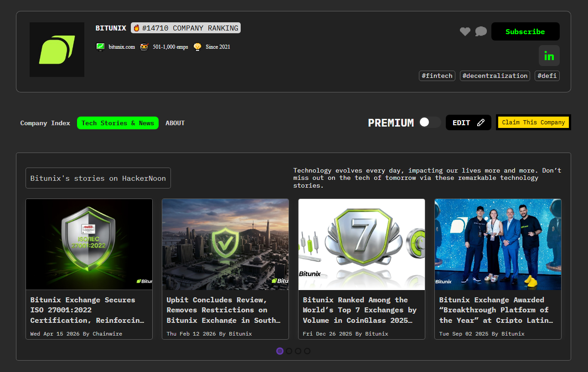The width and height of the screenshot is (588, 372).
Task: Click Claim This Company button
Action: [x=533, y=122]
